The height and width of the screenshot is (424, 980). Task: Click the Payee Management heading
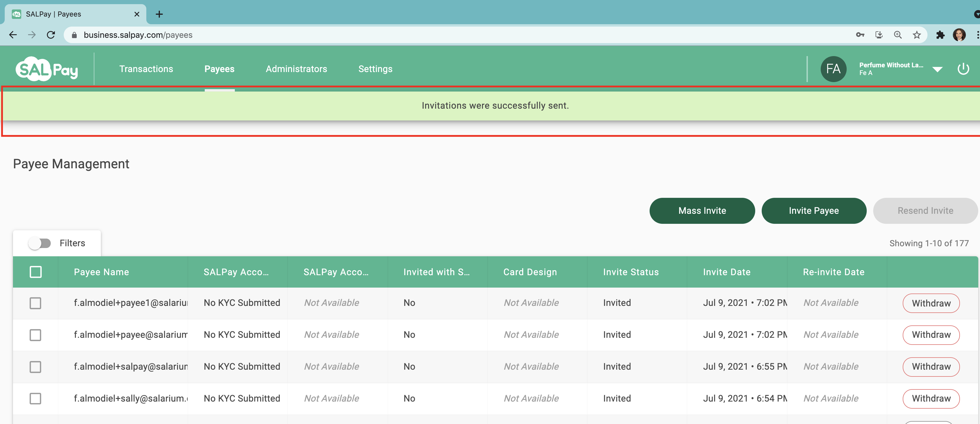(x=71, y=164)
